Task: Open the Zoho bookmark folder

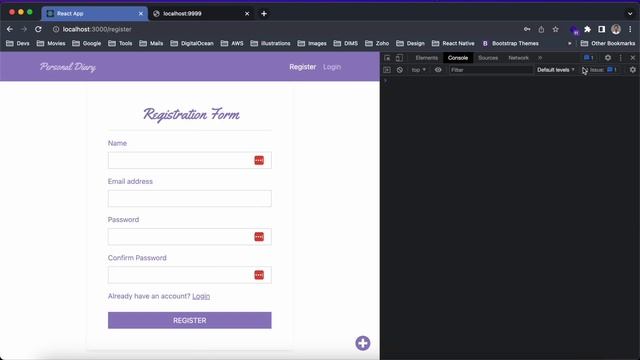Action: [x=377, y=43]
